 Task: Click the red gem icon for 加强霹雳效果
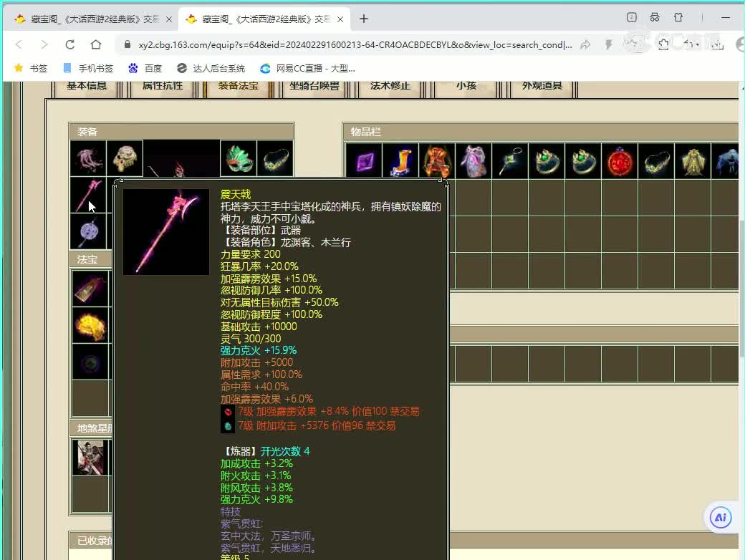tap(228, 412)
